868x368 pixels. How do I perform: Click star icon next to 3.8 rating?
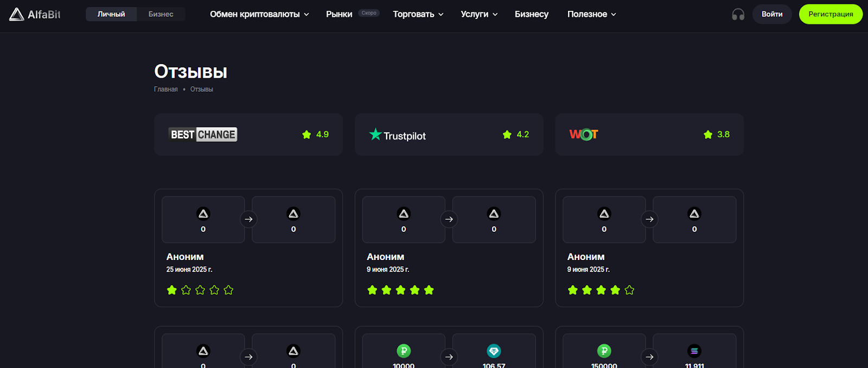tap(708, 135)
